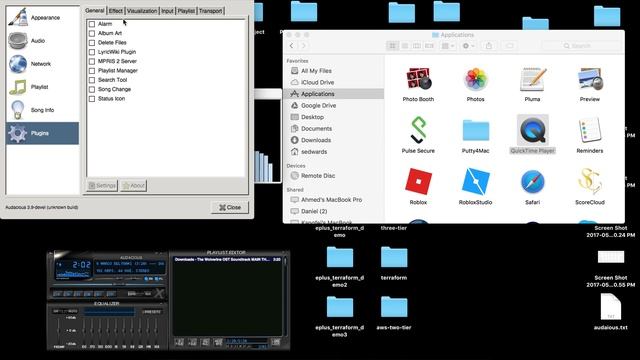Switch Finder to list view
This screenshot has height=360, width=640.
pos(405,46)
